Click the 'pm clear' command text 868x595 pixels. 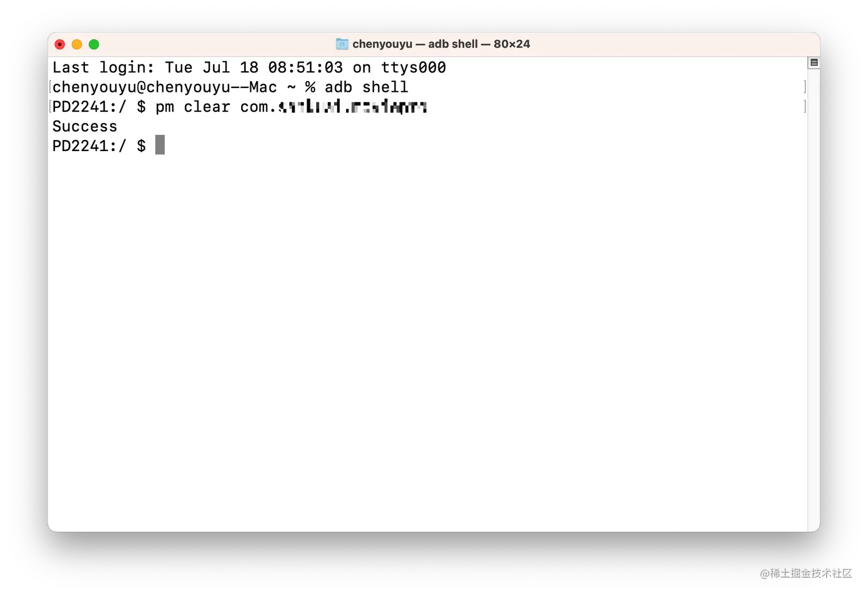(193, 107)
